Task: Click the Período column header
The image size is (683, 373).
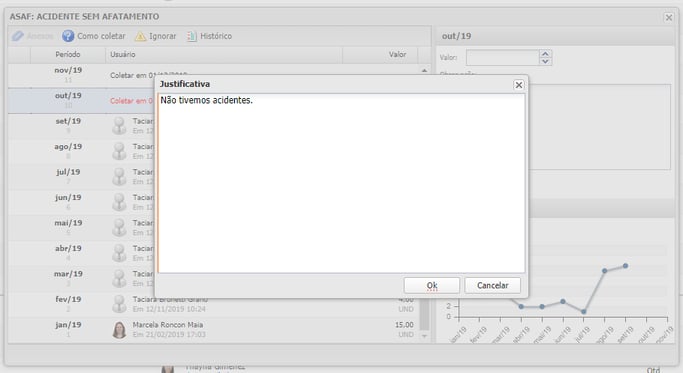Action: coord(68,54)
